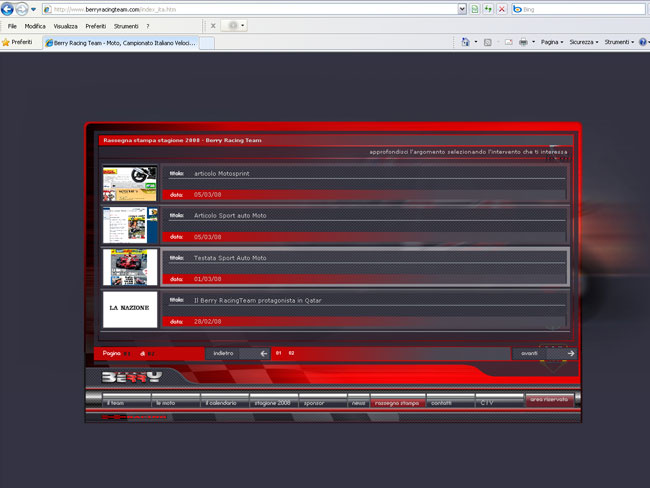Go to page 01 link
Screen dimensions: 650x488
[x=279, y=353]
